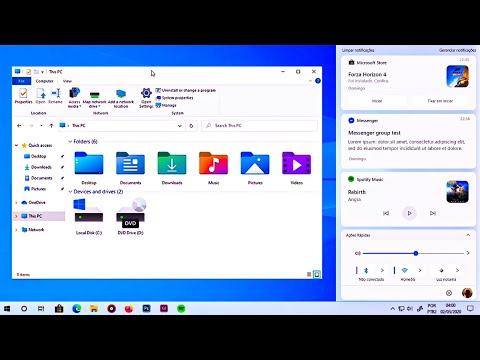Adjust the volume slider in quick actions
The height and width of the screenshot is (360, 480).
click(x=413, y=253)
